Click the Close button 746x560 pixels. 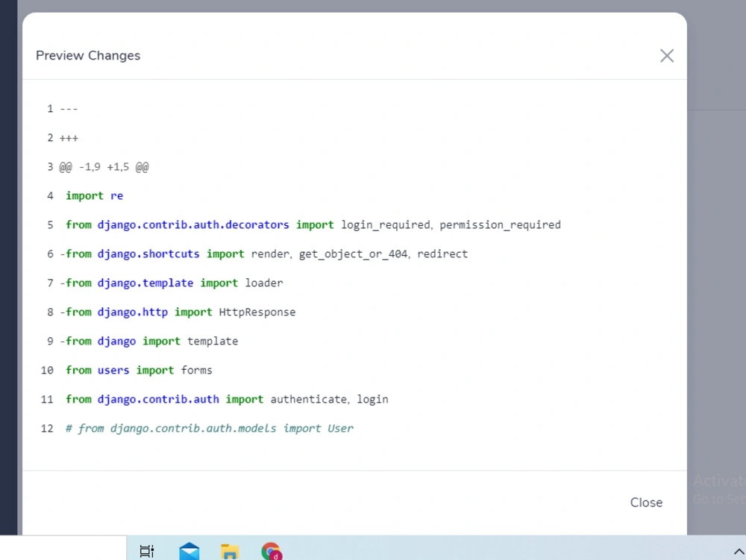646,502
